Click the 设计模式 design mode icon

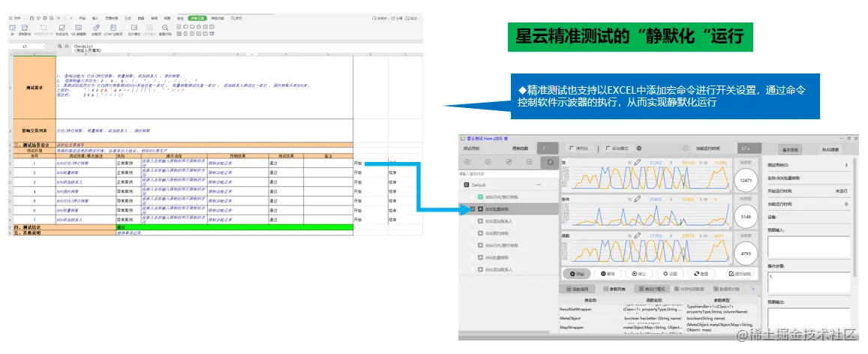pos(134,29)
